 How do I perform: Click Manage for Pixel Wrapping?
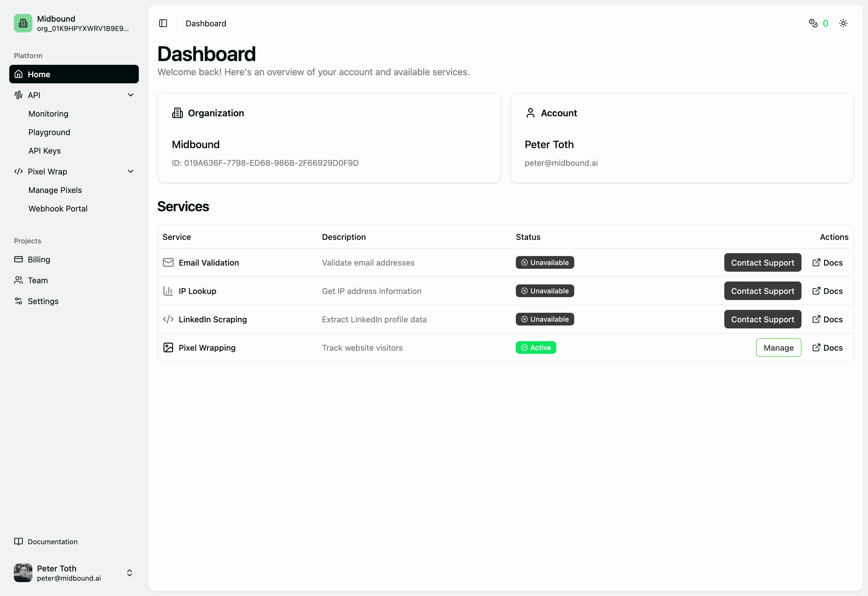pos(778,347)
